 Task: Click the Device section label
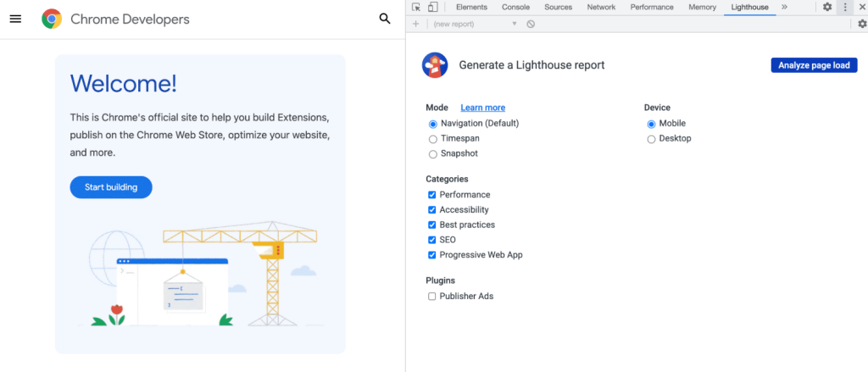[657, 108]
